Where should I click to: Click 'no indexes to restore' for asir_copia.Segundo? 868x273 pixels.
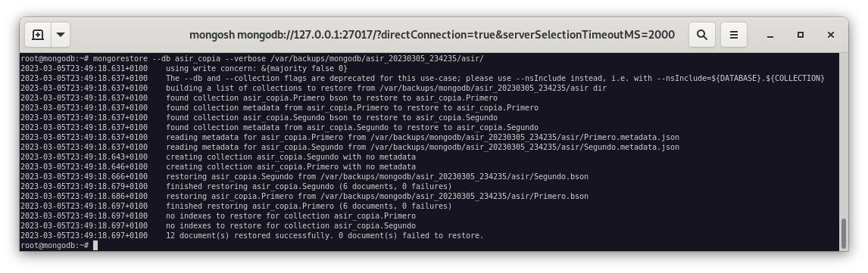(x=218, y=225)
